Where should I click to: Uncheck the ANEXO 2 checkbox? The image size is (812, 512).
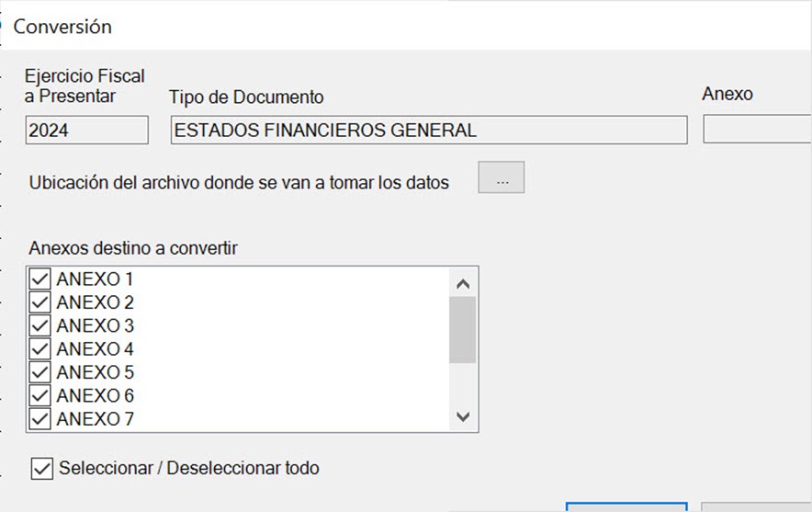[x=39, y=302]
